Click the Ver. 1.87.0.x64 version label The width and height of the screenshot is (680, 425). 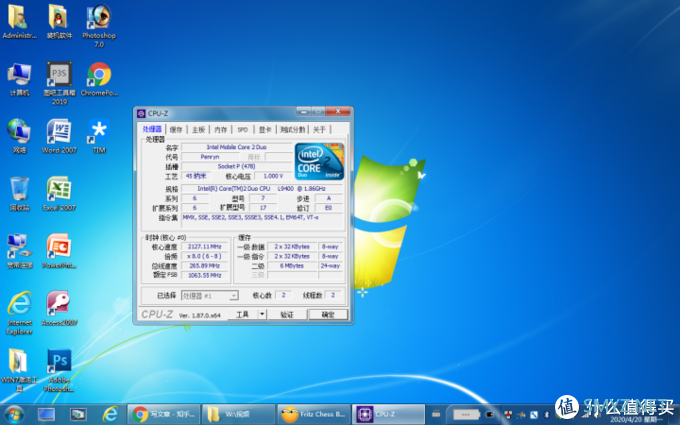[199, 315]
